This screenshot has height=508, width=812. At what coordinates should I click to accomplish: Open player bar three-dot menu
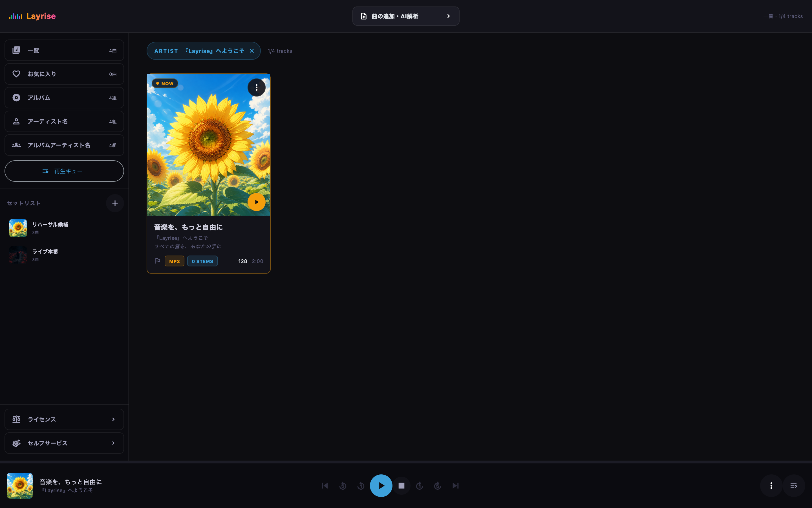pyautogui.click(x=771, y=485)
